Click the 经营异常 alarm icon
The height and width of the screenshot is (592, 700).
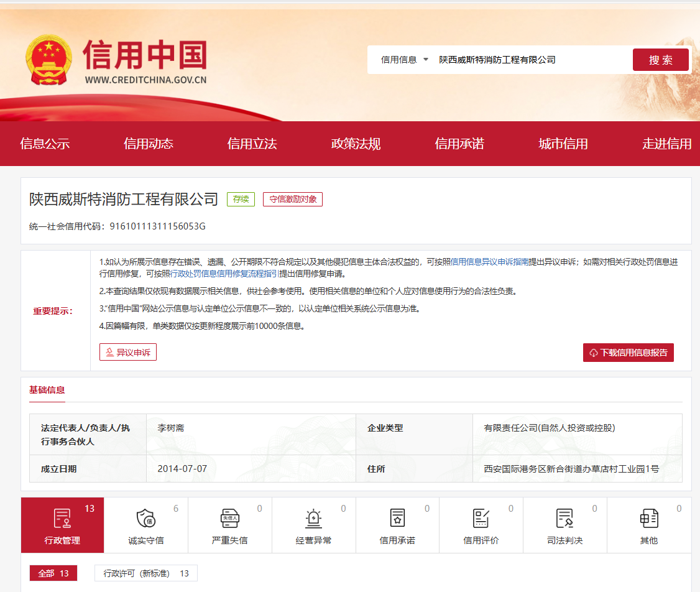tap(313, 519)
